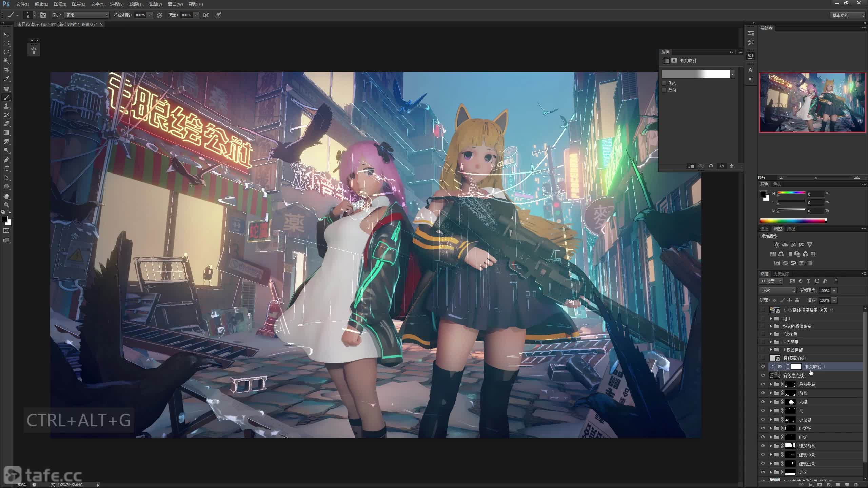Open the gradient picker dropdown arrow
The width and height of the screenshot is (868, 488).
pyautogui.click(x=733, y=74)
